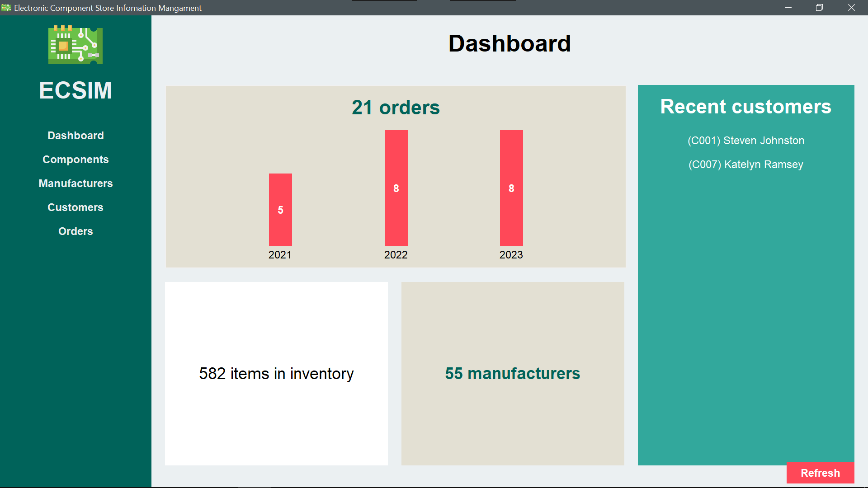Viewport: 868px width, 488px height.
Task: Navigate to the Orders section
Action: [x=75, y=231]
